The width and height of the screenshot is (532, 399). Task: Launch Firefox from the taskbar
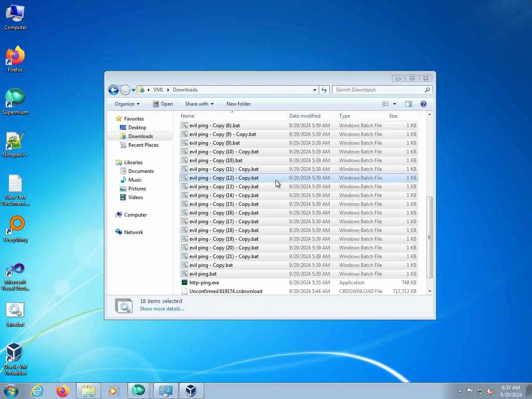(x=63, y=391)
